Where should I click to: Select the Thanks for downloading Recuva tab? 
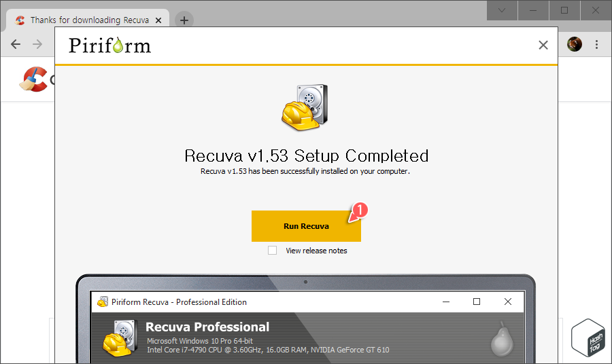click(x=88, y=20)
